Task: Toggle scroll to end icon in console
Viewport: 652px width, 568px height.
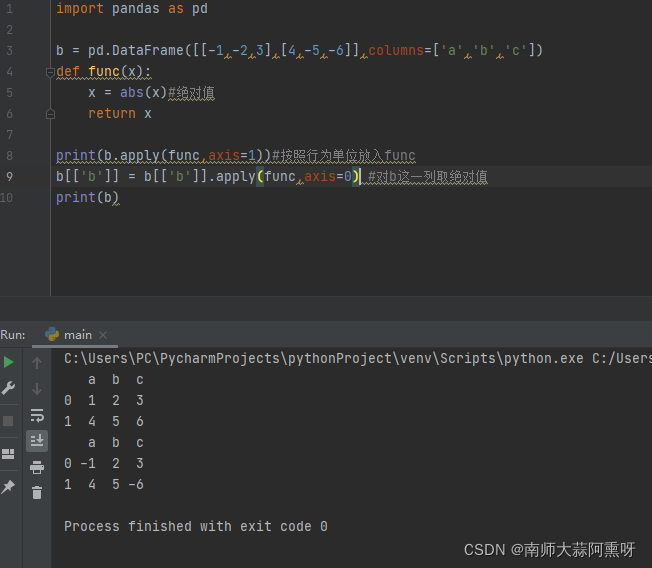Action: coord(37,440)
